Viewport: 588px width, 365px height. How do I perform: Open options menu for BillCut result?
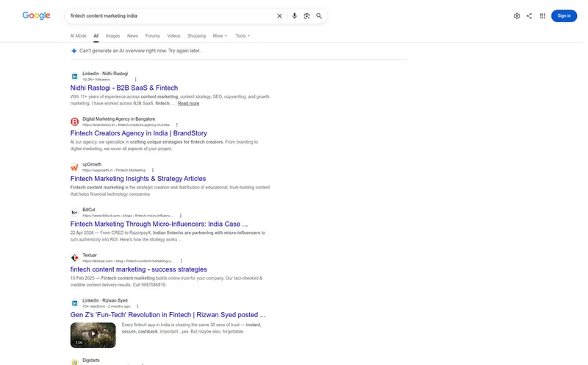tap(181, 216)
